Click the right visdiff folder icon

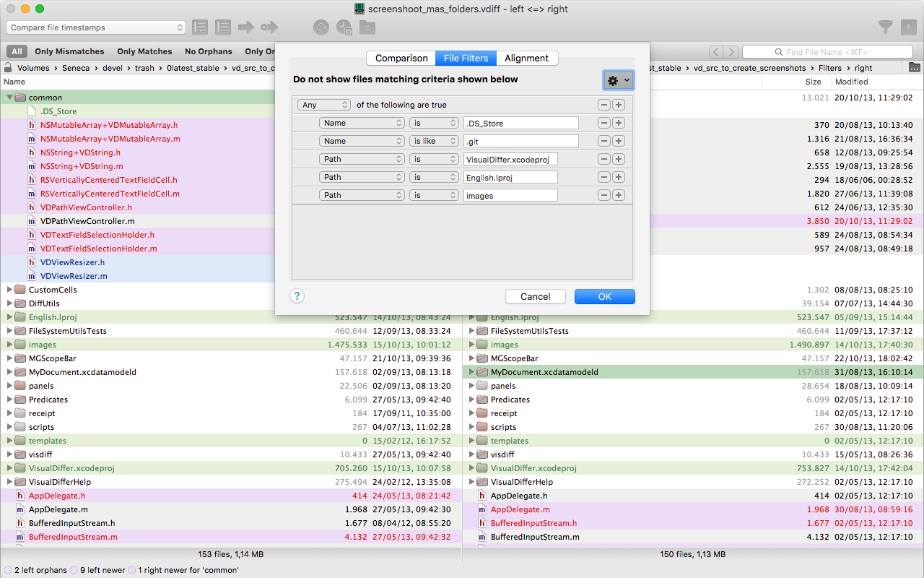[482, 454]
